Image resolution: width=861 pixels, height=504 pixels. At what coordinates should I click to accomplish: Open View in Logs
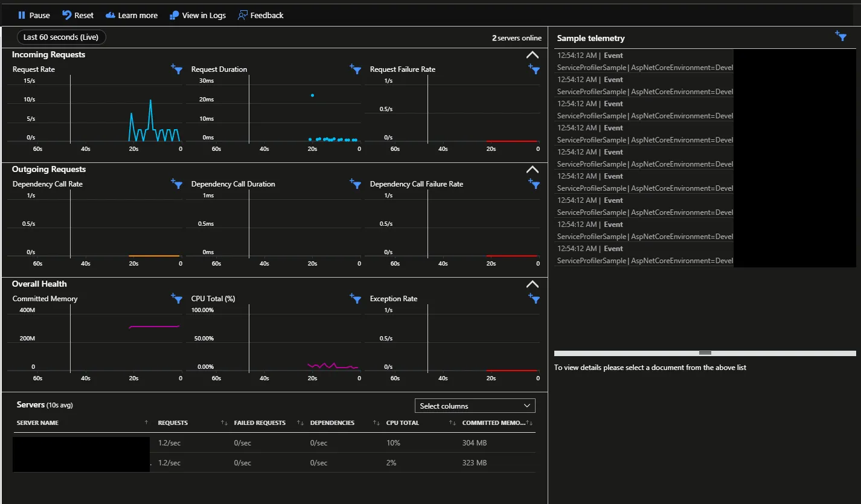click(x=197, y=15)
